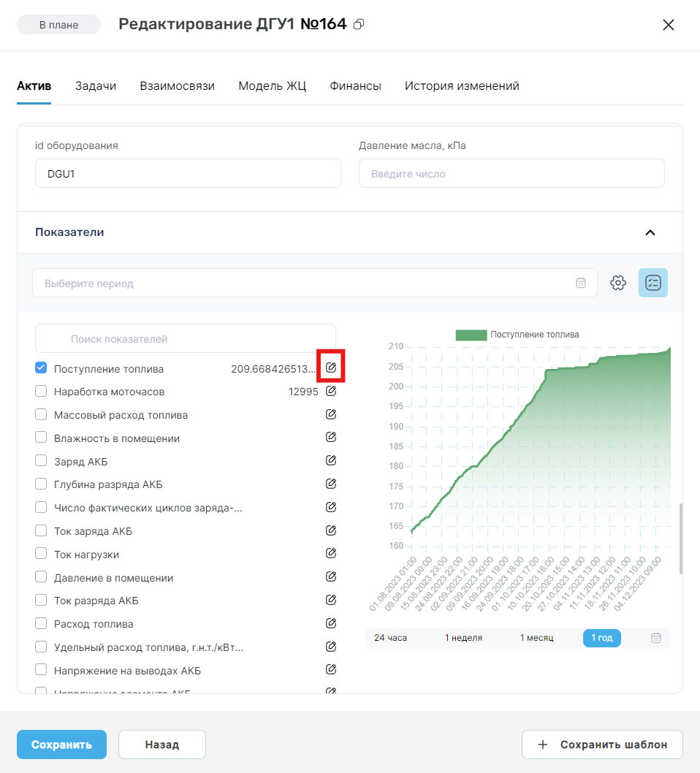Image resolution: width=700 pixels, height=773 pixels.
Task: Open indicators settings gear icon
Action: click(x=617, y=283)
